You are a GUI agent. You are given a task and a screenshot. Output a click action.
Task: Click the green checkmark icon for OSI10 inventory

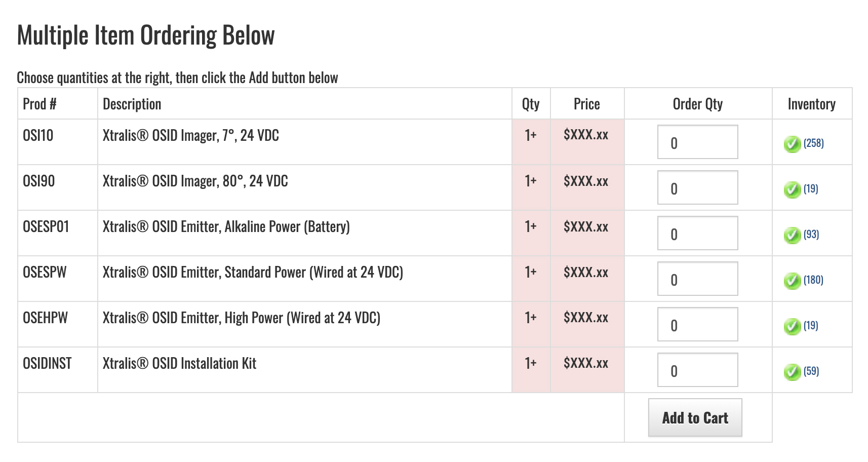pyautogui.click(x=792, y=144)
